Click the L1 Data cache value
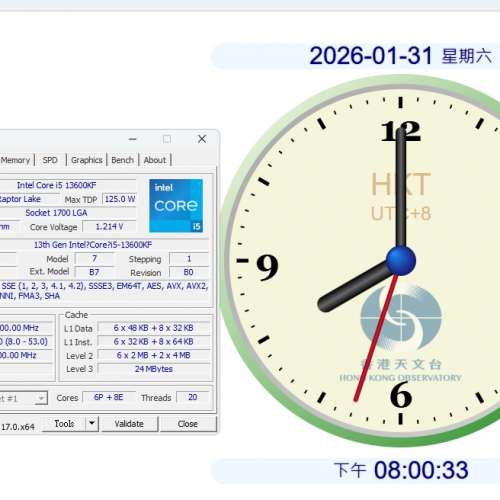This screenshot has width=500, height=500. (154, 328)
